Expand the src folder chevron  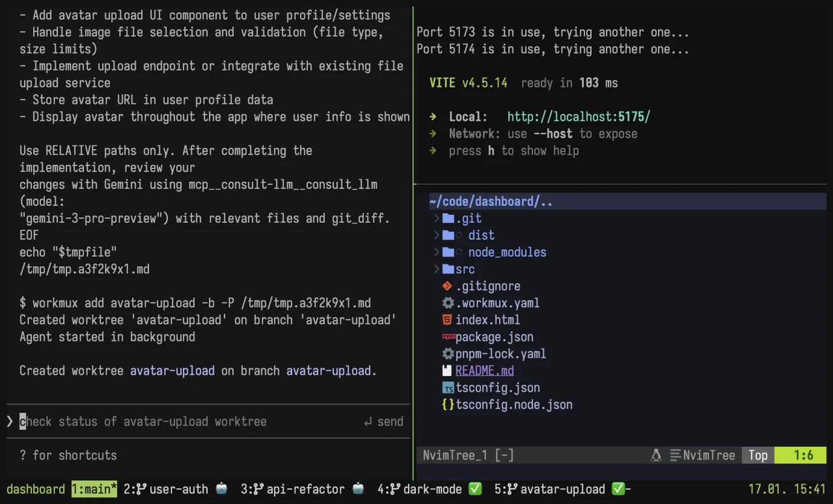tap(436, 269)
